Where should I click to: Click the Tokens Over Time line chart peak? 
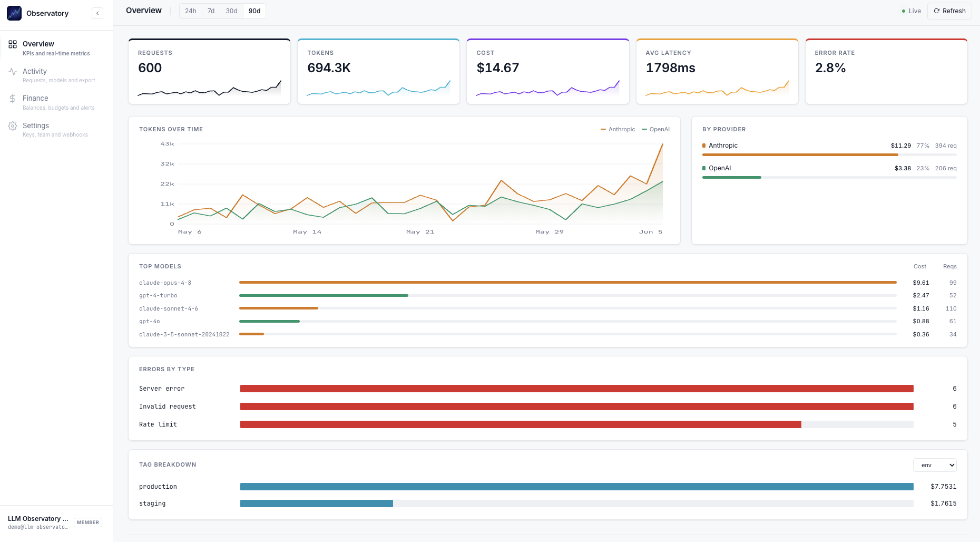(662, 144)
